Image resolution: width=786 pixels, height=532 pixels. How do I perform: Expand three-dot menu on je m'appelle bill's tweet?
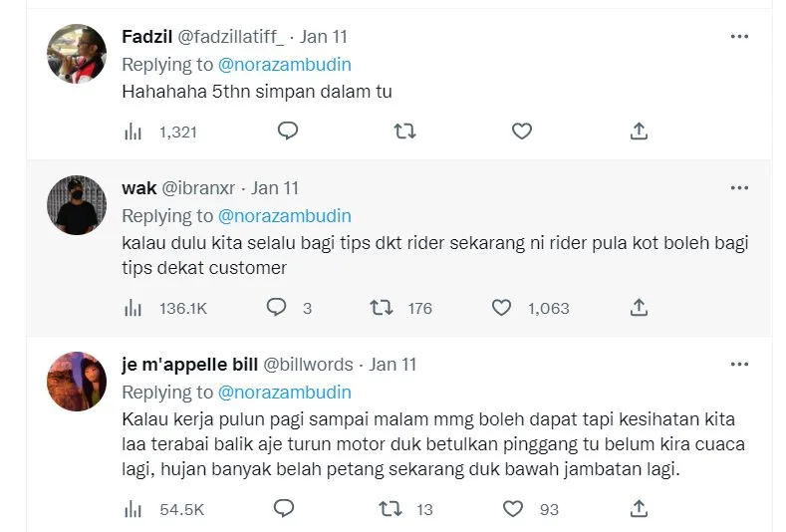click(739, 364)
